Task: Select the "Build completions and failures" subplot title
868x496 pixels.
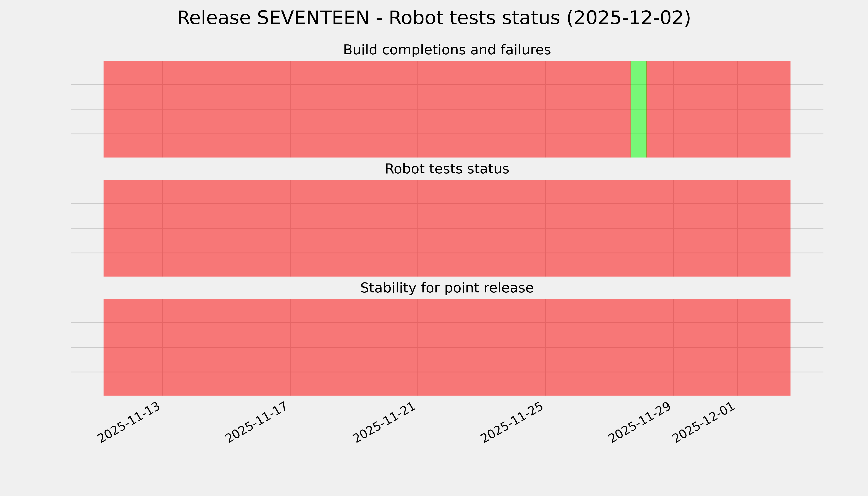Action: pos(447,50)
